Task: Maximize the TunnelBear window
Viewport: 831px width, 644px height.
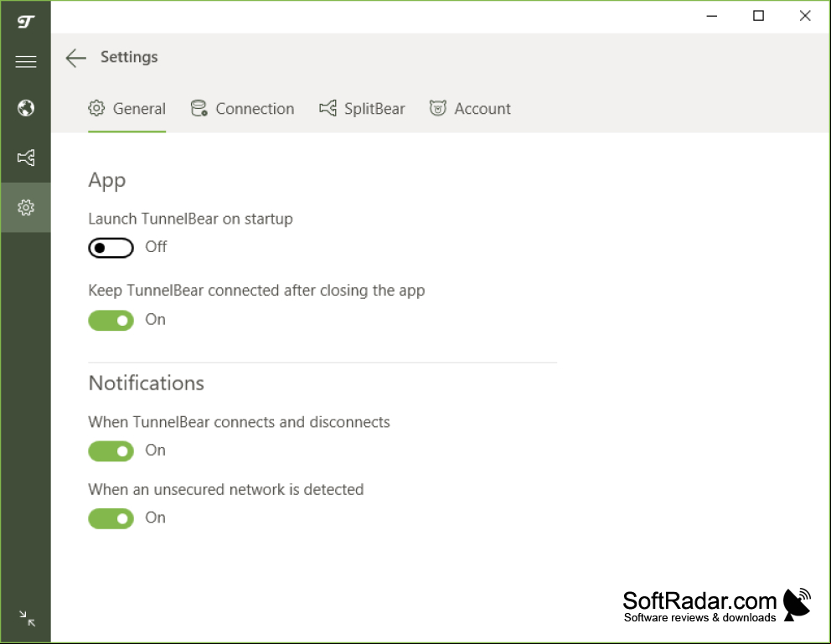Action: point(758,16)
